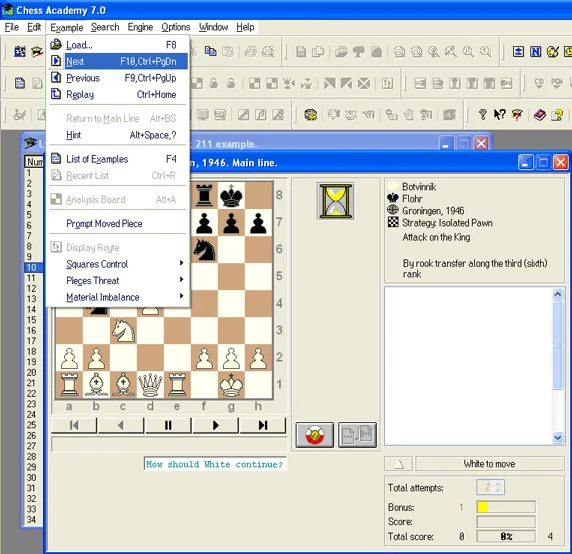Click the White to move status field
Viewport: 572px width, 554px height.
pyautogui.click(x=490, y=464)
